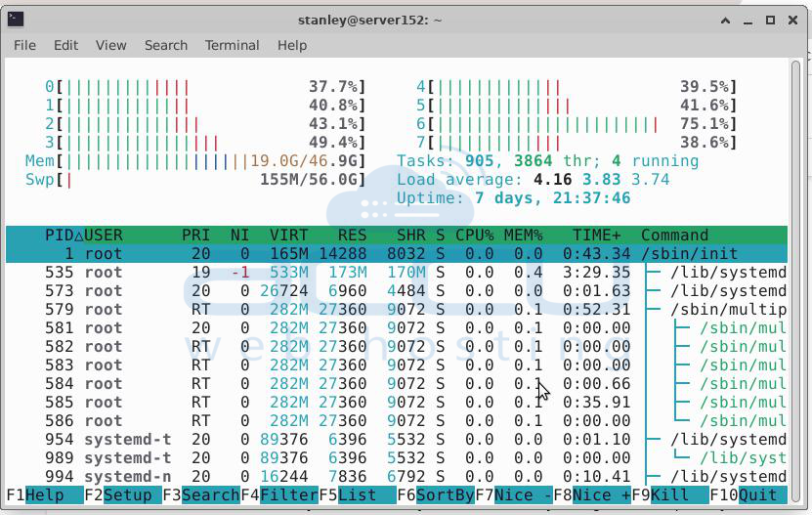Open the View menu
The image size is (812, 515).
[110, 46]
